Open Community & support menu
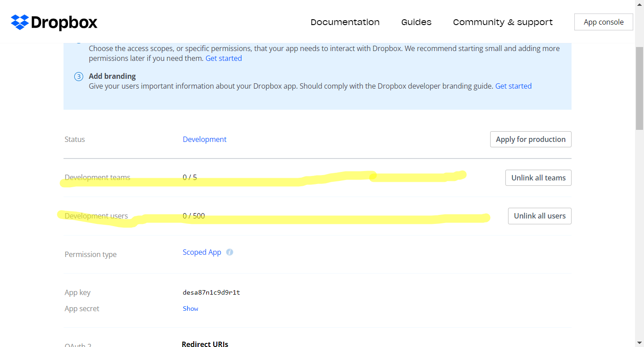 [x=503, y=22]
